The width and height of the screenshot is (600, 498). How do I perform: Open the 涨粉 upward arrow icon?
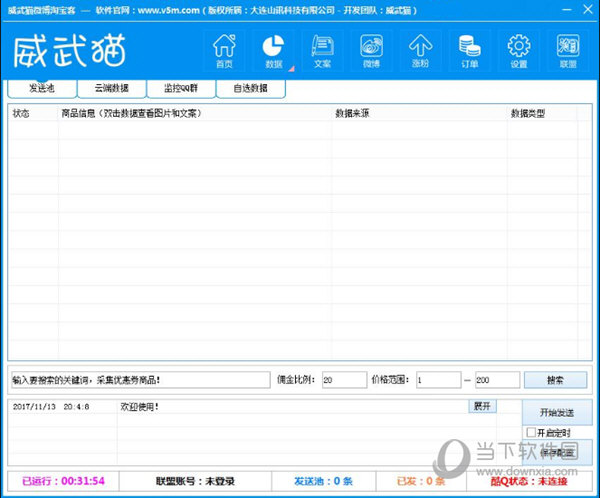pyautogui.click(x=421, y=51)
